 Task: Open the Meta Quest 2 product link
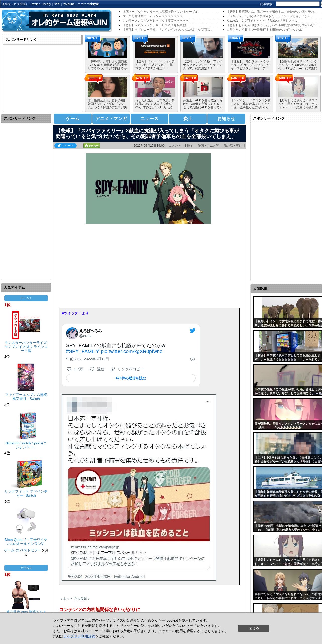26,542
